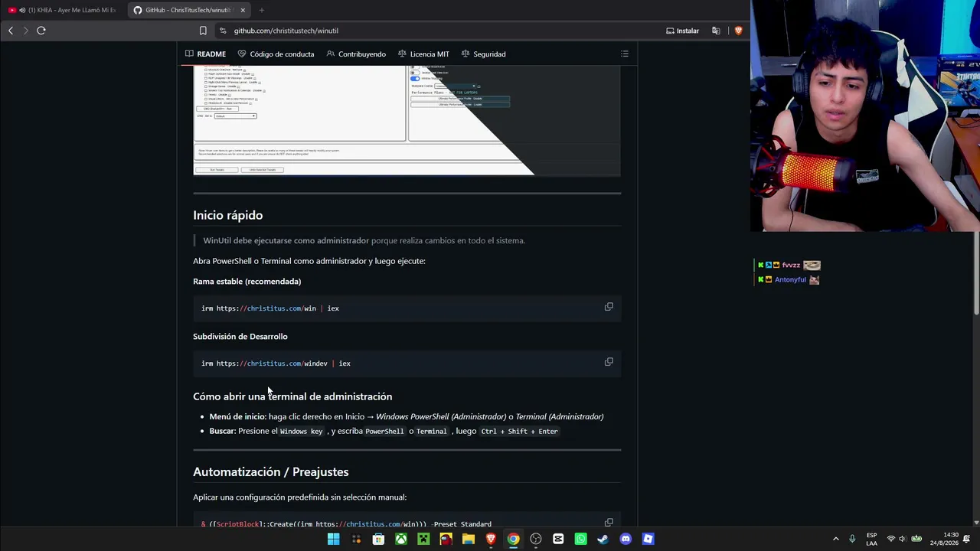Click the Instalar app button

pyautogui.click(x=682, y=31)
